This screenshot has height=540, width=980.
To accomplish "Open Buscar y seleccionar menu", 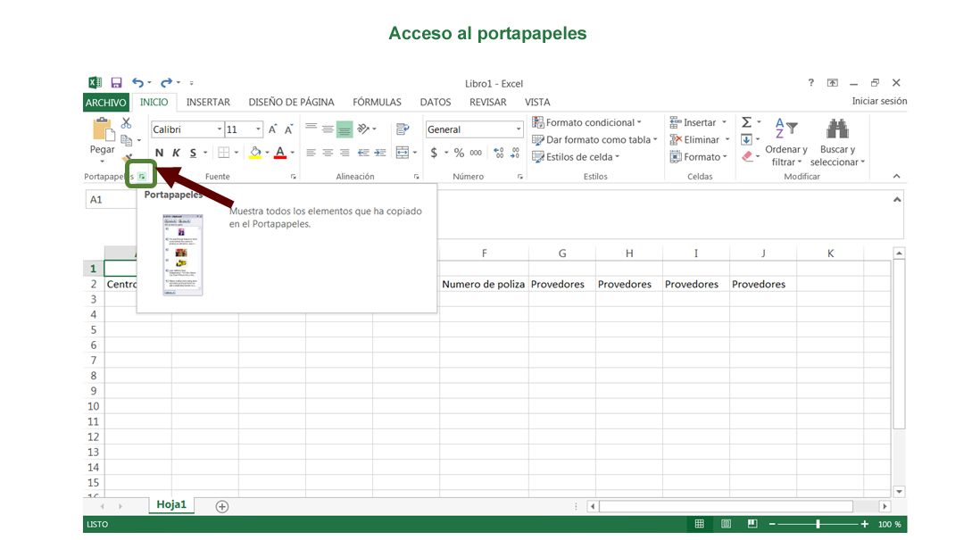I will 837,143.
